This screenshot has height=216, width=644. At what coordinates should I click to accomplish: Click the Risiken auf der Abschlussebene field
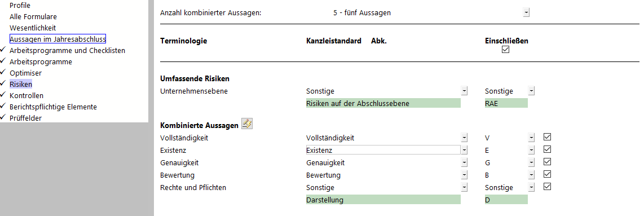(x=383, y=103)
